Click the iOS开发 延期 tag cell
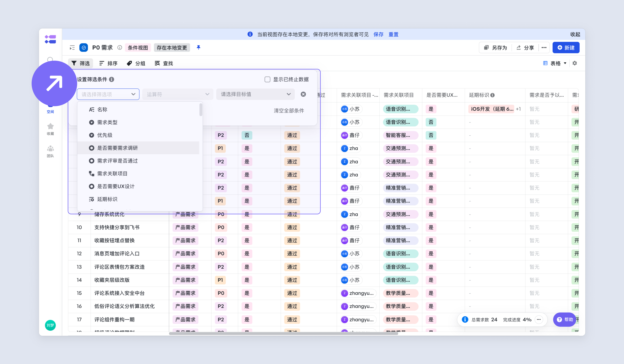 click(492, 109)
